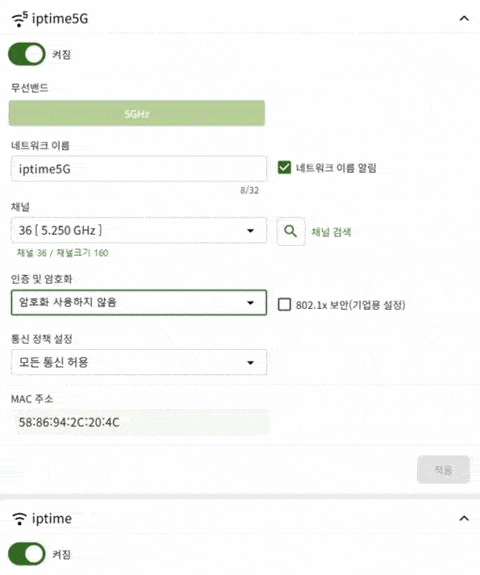Open the 인증 및 암호화 dropdown
Screen dimensions: 480x575
point(139,303)
